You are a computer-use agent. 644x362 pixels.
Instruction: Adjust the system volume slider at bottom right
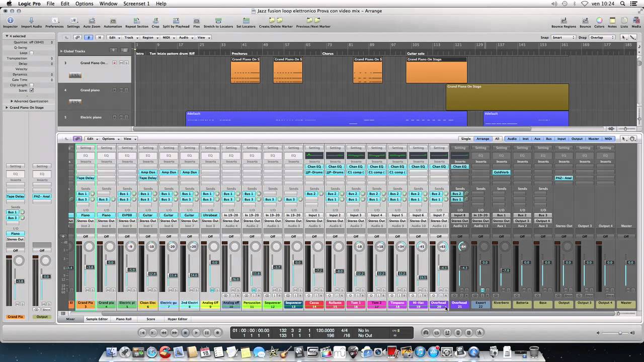620,333
